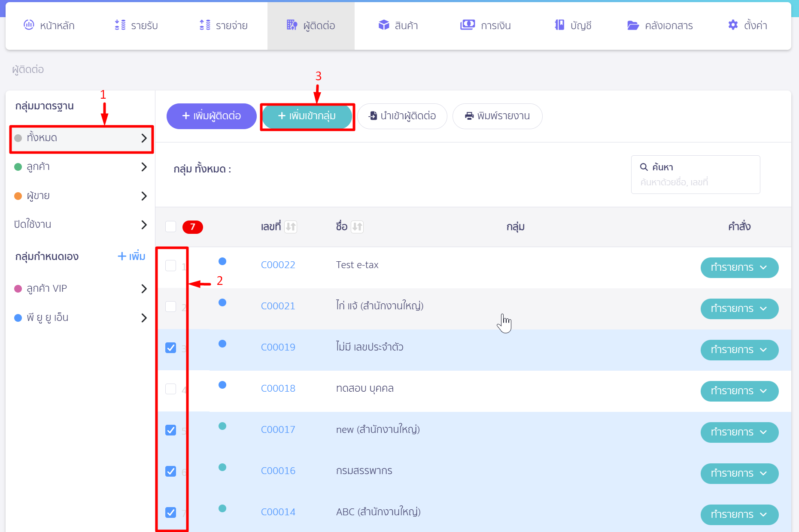Uncheck the box for C00019 row

171,348
